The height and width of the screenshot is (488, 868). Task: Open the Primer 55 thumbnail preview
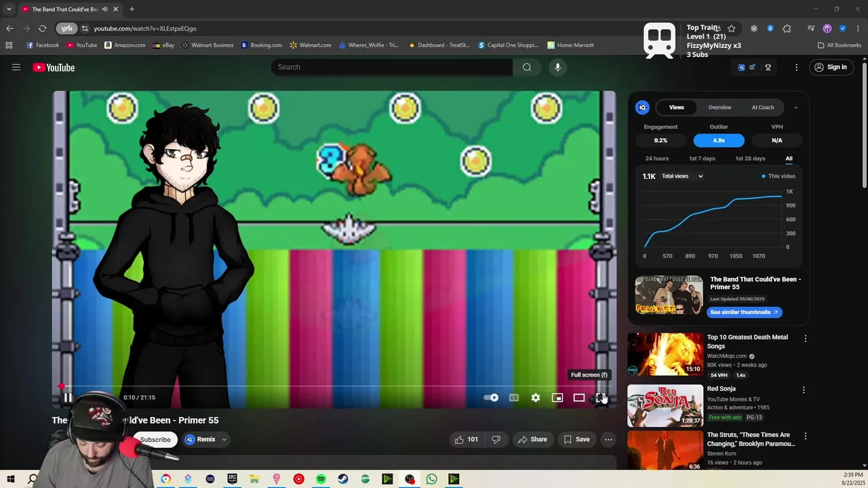pyautogui.click(x=669, y=295)
